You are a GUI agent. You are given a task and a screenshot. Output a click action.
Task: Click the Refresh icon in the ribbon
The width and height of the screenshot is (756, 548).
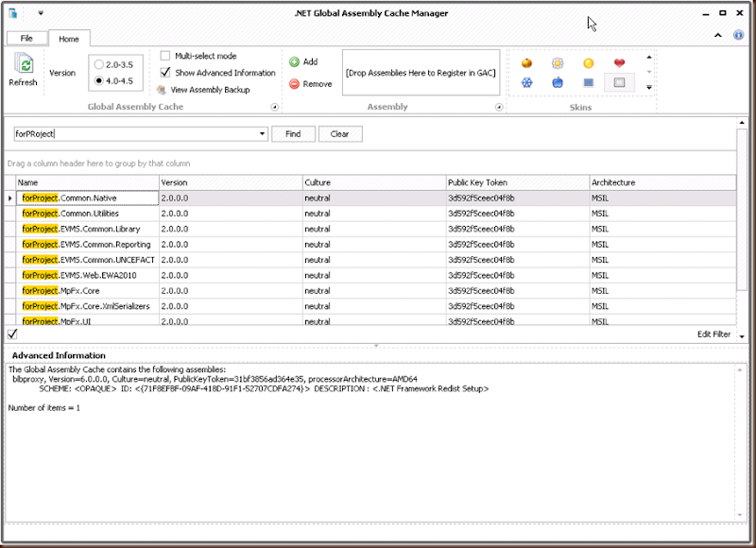[x=23, y=64]
